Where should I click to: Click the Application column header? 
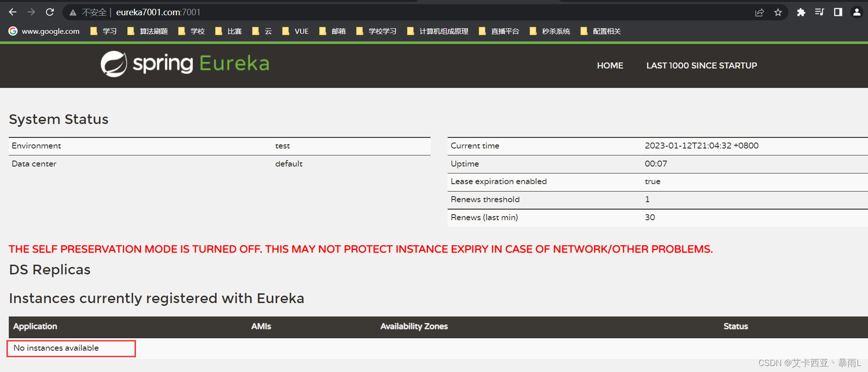point(35,326)
